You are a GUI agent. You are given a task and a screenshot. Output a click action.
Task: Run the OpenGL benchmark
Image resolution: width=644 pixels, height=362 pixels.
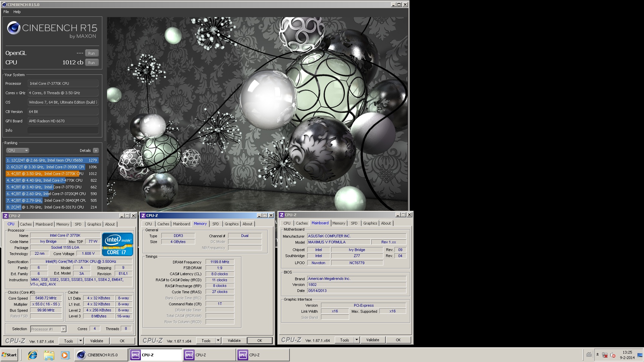(92, 53)
